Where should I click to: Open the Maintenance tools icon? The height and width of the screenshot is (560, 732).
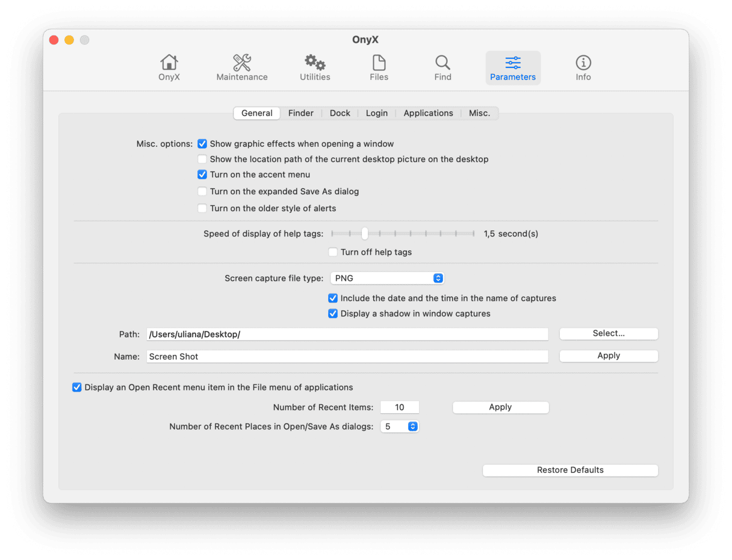point(242,63)
